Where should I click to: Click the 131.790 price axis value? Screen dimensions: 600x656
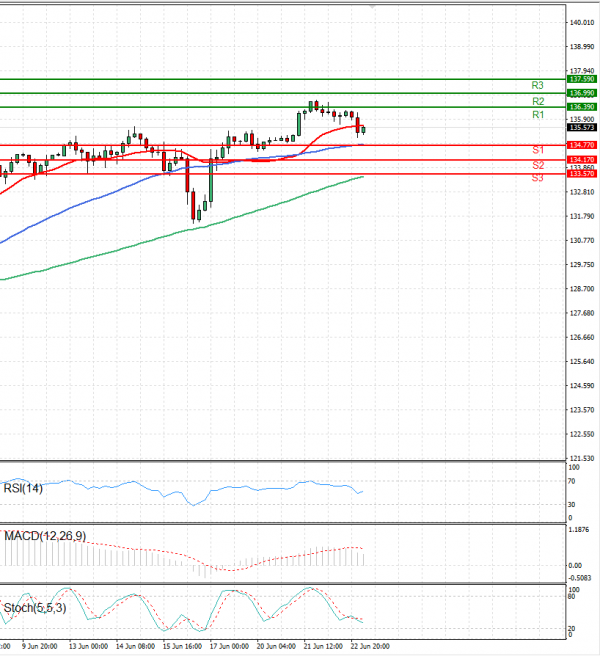pyautogui.click(x=582, y=216)
